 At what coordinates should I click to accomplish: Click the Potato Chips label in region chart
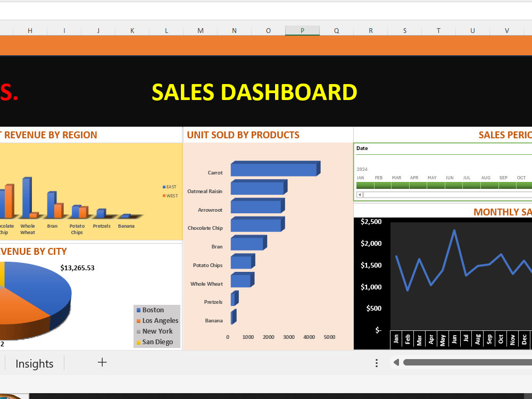coord(77,229)
